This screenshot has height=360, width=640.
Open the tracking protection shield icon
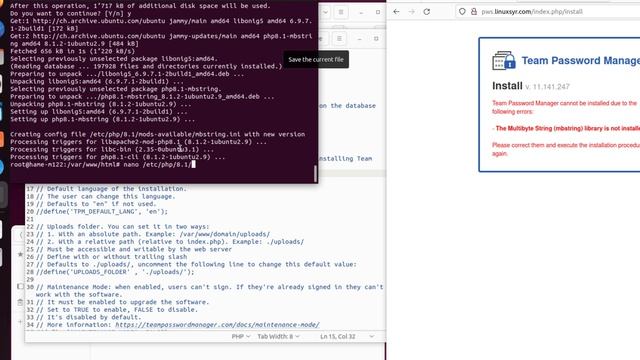click(462, 12)
